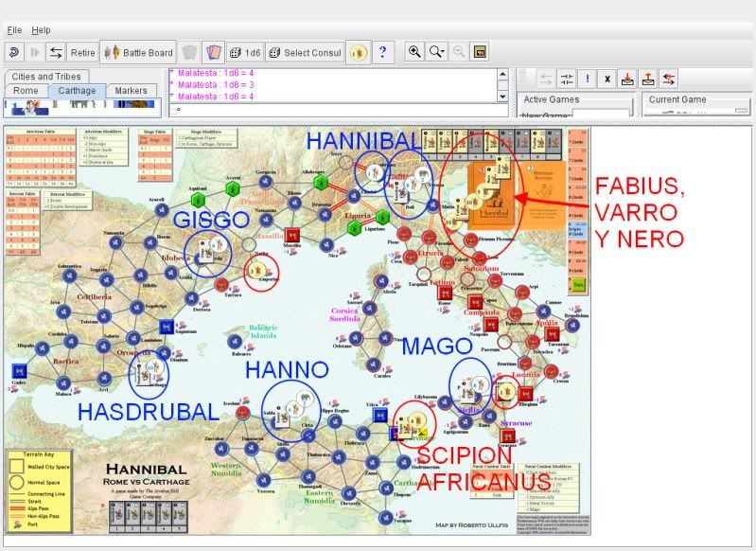Switch to the Markers tab
This screenshot has height=551, width=756.
131,91
